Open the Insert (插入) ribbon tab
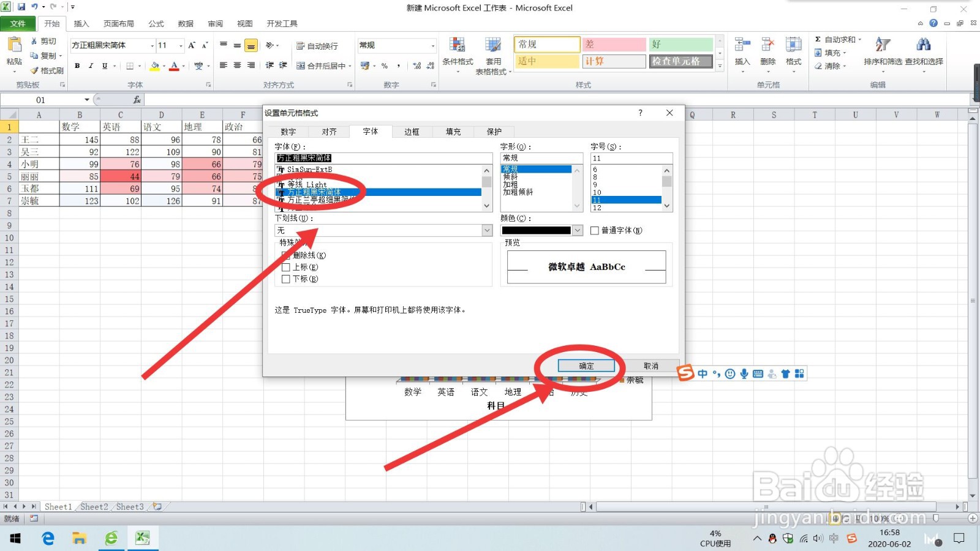 (x=81, y=23)
